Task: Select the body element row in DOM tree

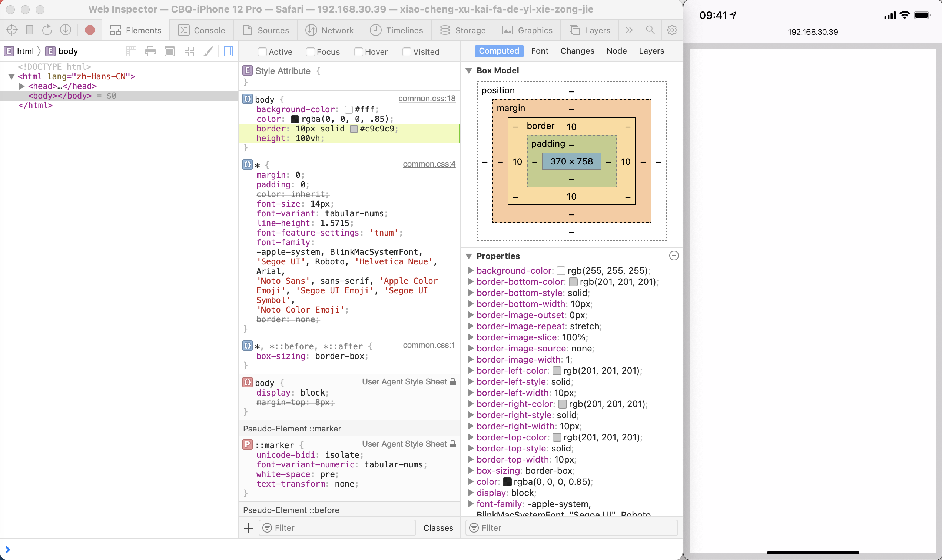Action: [119, 96]
